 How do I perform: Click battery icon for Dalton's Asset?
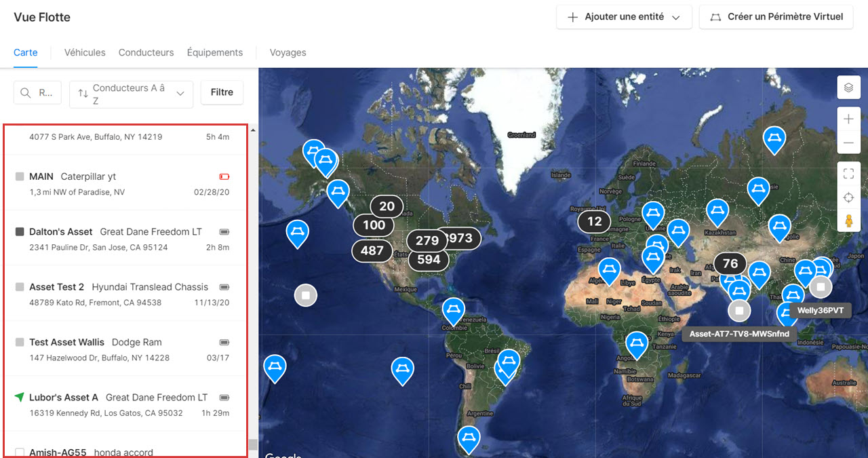pos(224,231)
